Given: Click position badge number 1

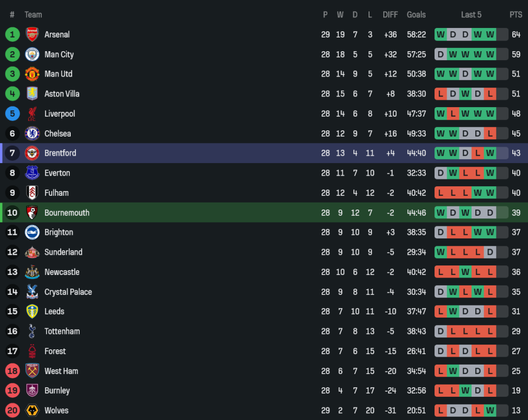Looking at the screenshot, I should (x=12, y=35).
